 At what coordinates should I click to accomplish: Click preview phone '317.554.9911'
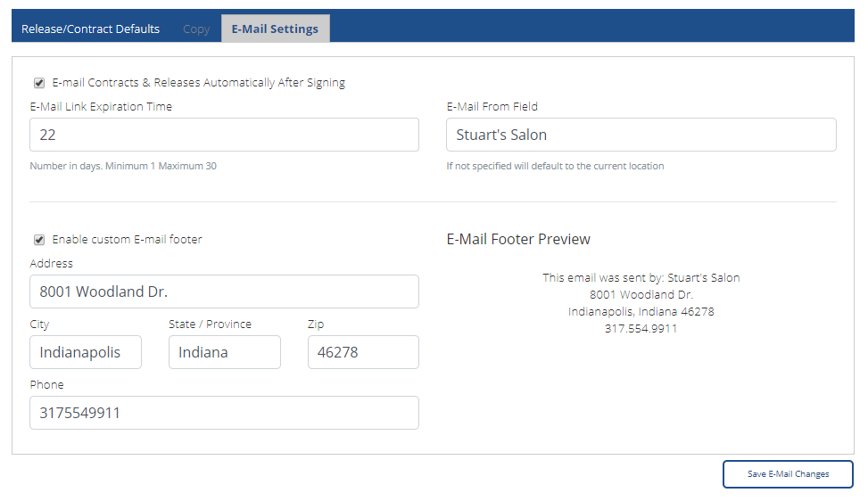pyautogui.click(x=641, y=328)
